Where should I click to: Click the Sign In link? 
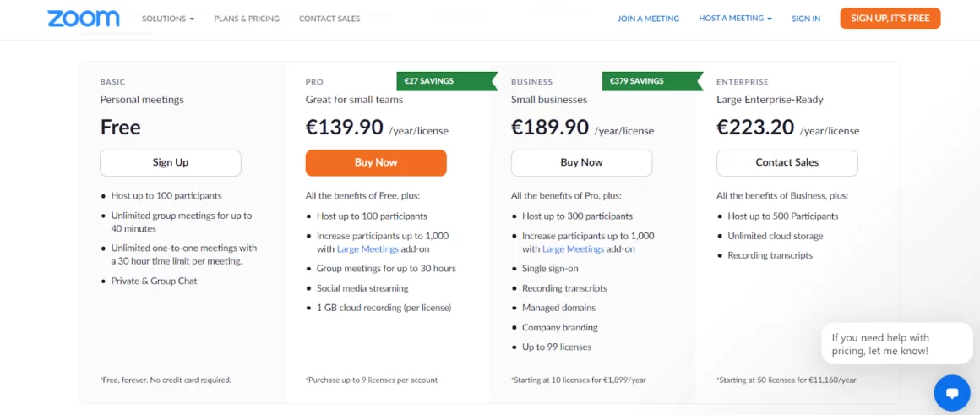click(806, 19)
